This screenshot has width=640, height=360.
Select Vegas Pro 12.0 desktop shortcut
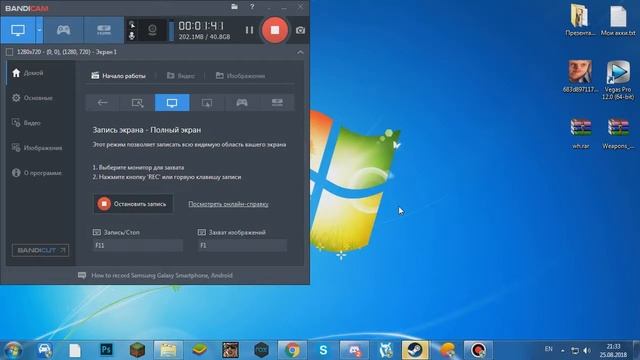(x=618, y=80)
